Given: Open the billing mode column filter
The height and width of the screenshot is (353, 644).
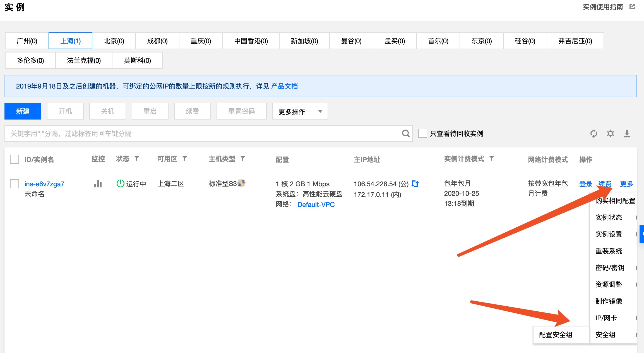Looking at the screenshot, I should 492,159.
